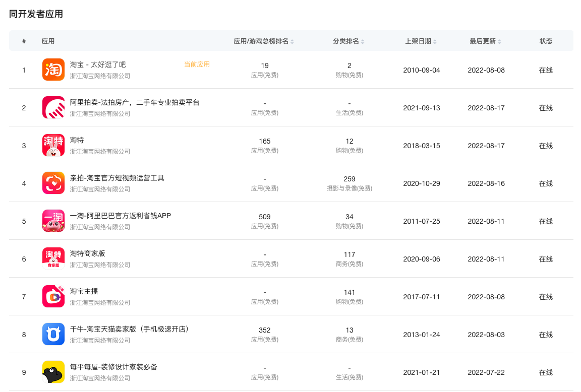Viewport: 581px width, 392px height.
Task: Click overall rank 352 for 千牛
Action: [265, 330]
